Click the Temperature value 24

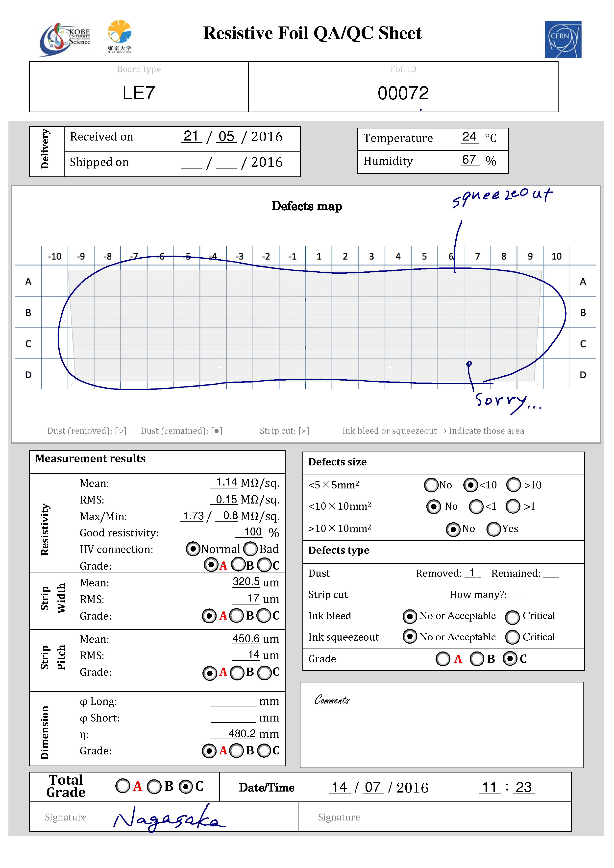coord(469,137)
